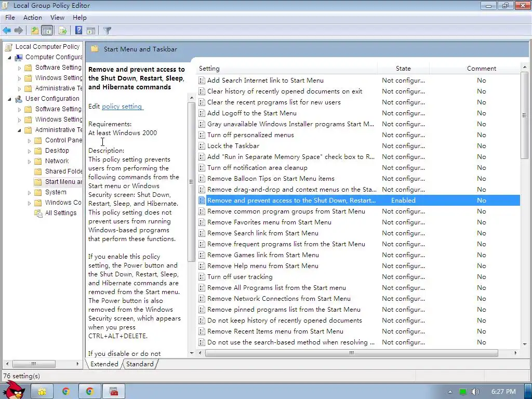Image resolution: width=532 pixels, height=399 pixels.
Task: Click the Filter funnel toolbar icon
Action: 107,31
